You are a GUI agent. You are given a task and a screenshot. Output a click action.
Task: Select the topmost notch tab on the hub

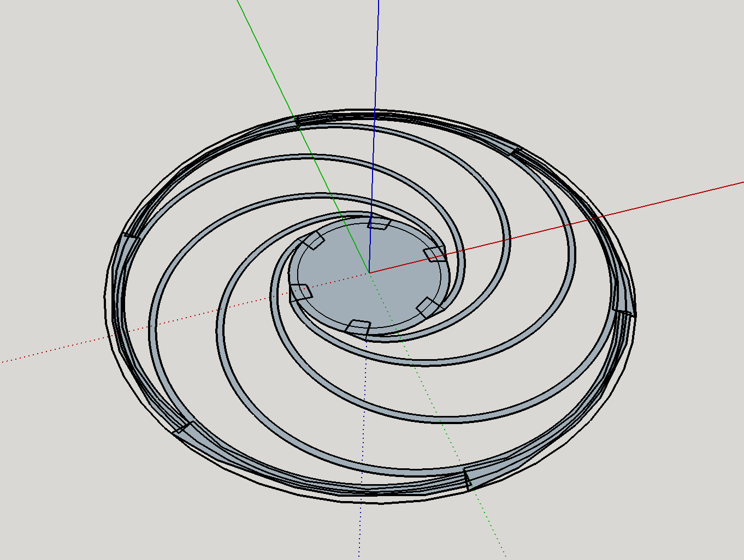pyautogui.click(x=379, y=223)
